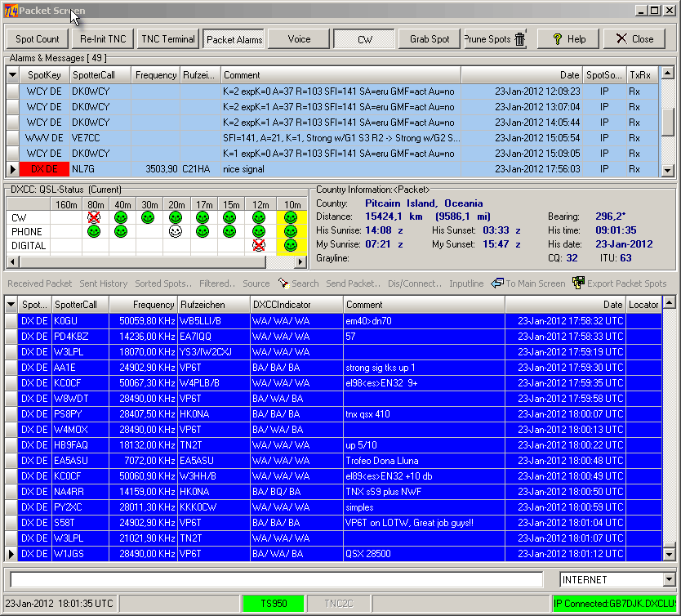The width and height of the screenshot is (681, 616).
Task: Toggle the Packet Alarms button
Action: [234, 38]
